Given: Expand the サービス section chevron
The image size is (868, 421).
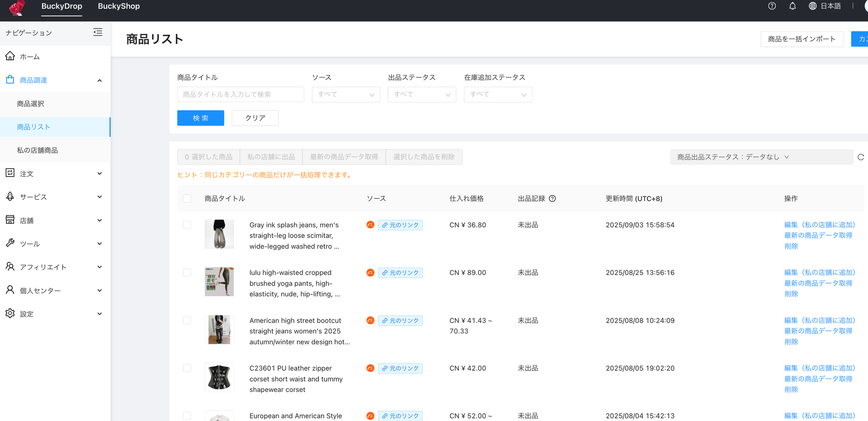Looking at the screenshot, I should click(99, 197).
